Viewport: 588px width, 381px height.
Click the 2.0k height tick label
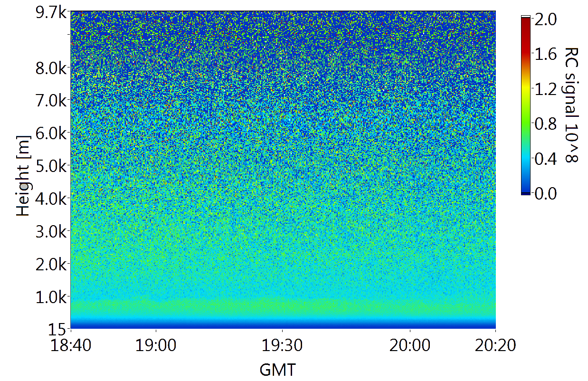[x=51, y=263]
